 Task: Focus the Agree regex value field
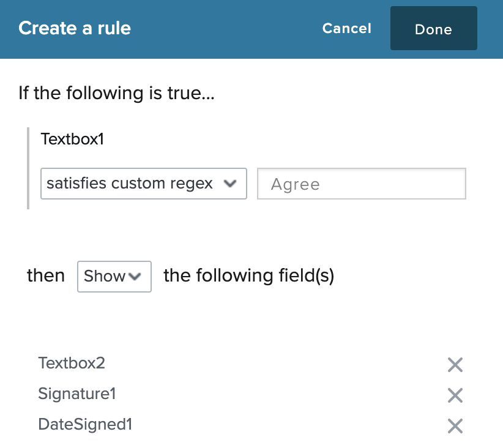362,184
